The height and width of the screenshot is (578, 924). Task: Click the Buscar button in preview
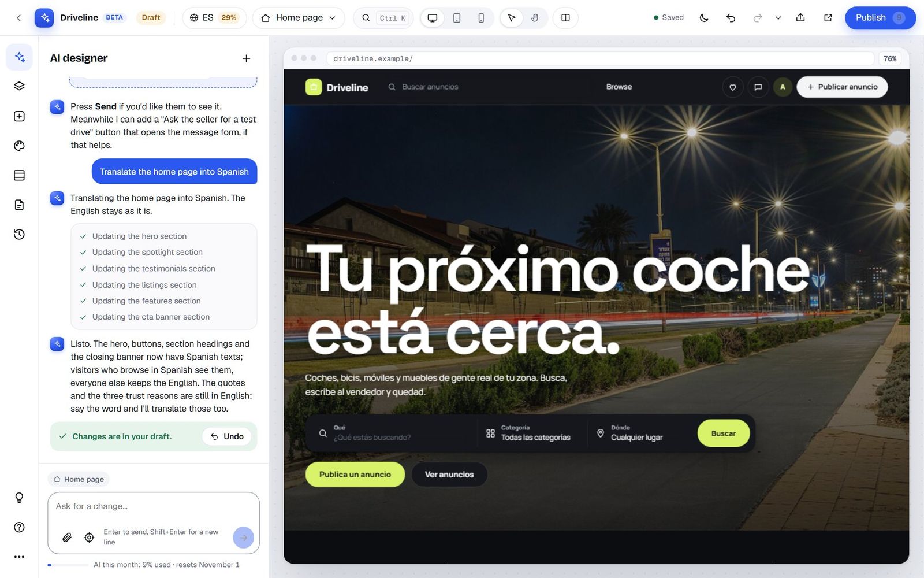click(724, 433)
